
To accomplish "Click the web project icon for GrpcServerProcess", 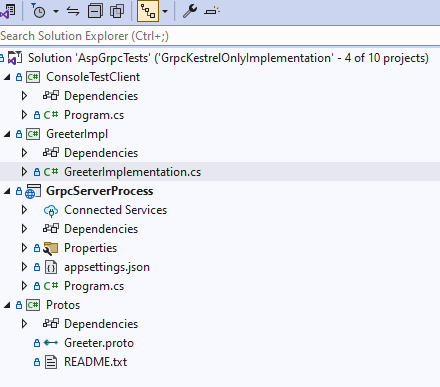I will pos(33,191).
